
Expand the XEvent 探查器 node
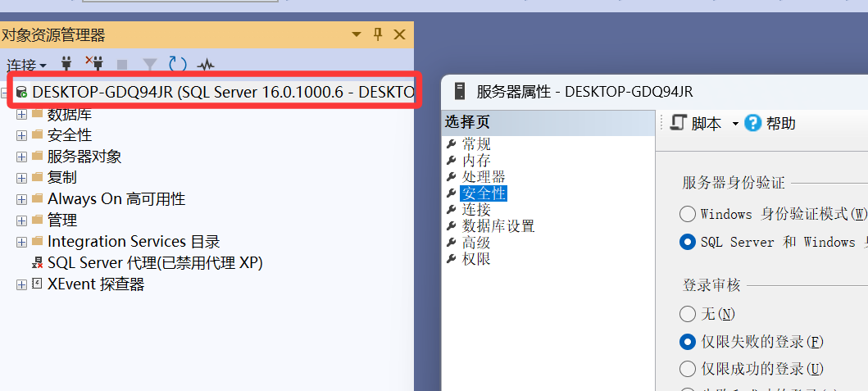click(21, 284)
